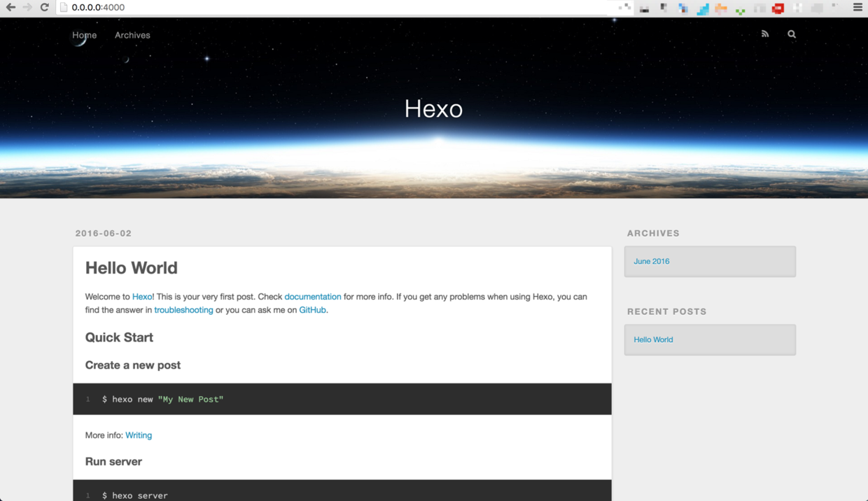Click the browser back arrow
This screenshot has width=868, height=501.
(10, 8)
